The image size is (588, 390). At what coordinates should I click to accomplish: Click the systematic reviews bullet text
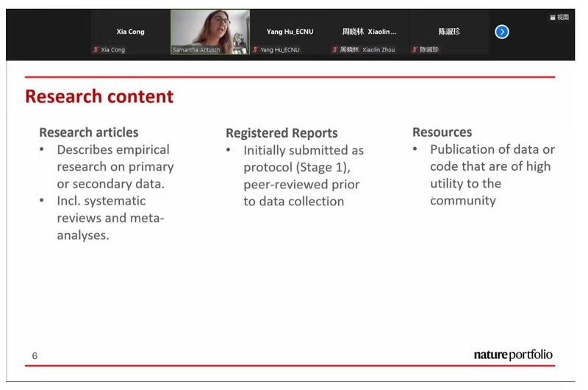point(110,219)
